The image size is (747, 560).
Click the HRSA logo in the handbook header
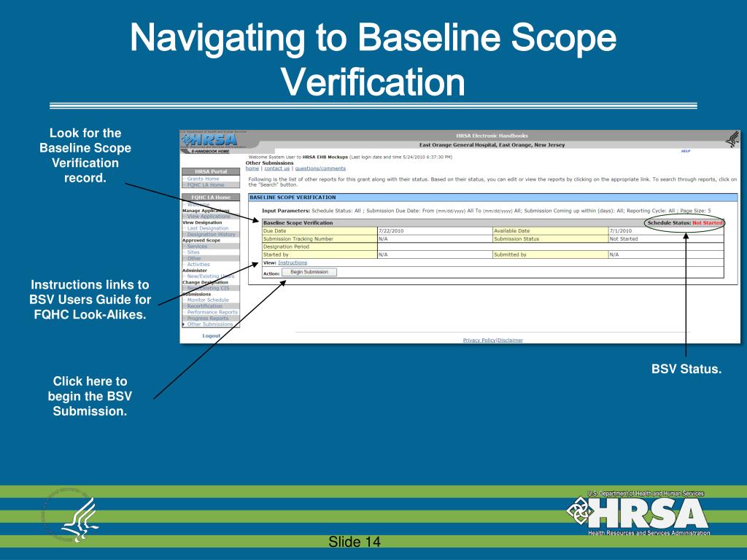click(209, 139)
